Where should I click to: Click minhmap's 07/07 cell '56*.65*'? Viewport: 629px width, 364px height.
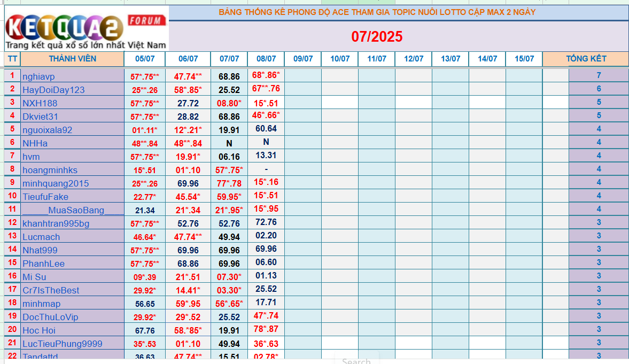(x=229, y=304)
